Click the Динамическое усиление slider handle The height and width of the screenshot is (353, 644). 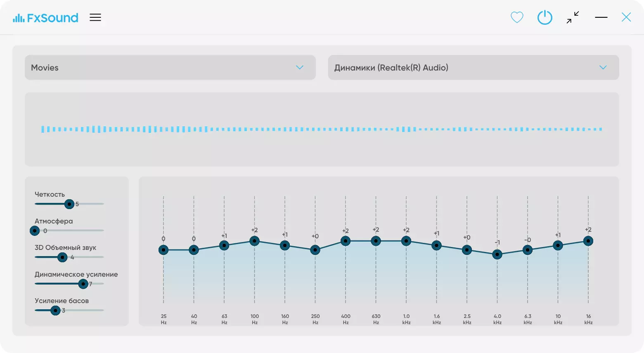83,284
